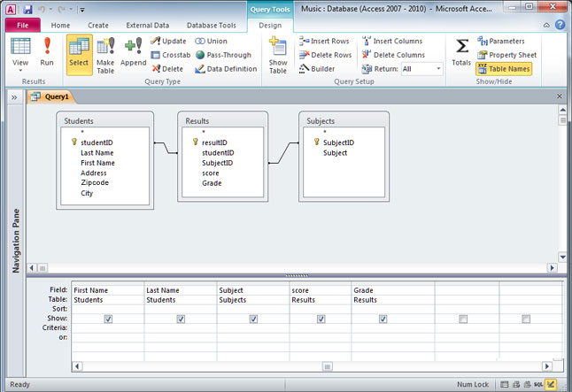Image resolution: width=572 pixels, height=392 pixels.
Task: Select Grade in the Results table box
Action: (212, 183)
